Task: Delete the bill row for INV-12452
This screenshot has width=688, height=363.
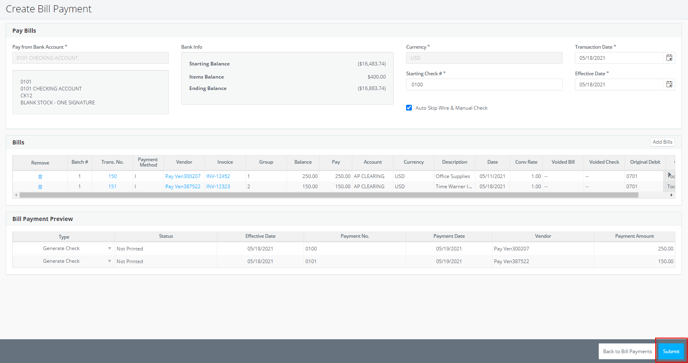Action: [x=40, y=176]
